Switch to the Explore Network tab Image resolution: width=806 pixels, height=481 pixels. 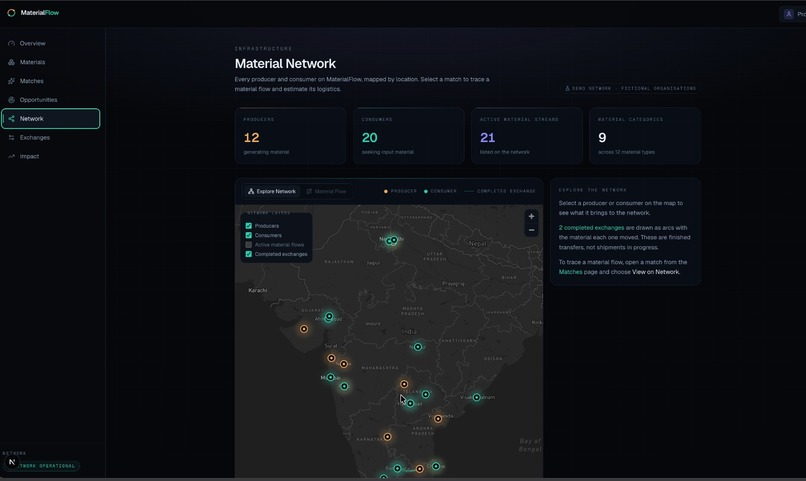pos(272,191)
